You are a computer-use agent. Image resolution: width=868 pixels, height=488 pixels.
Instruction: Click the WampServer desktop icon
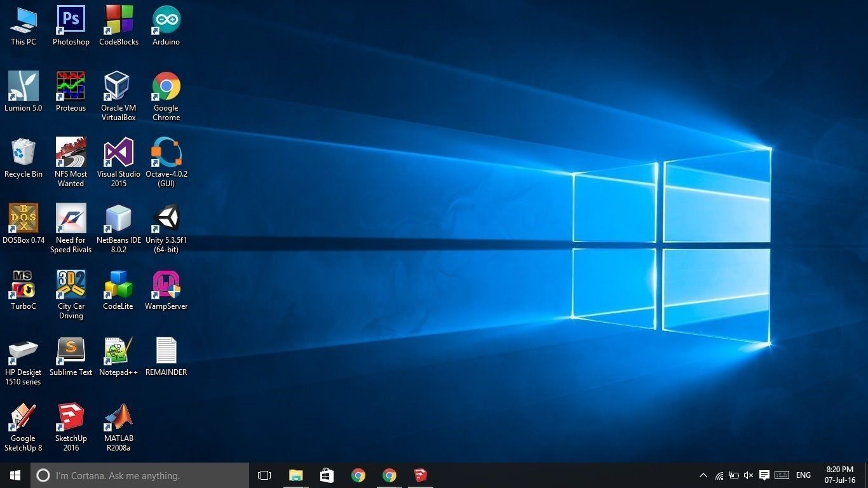pyautogui.click(x=166, y=290)
